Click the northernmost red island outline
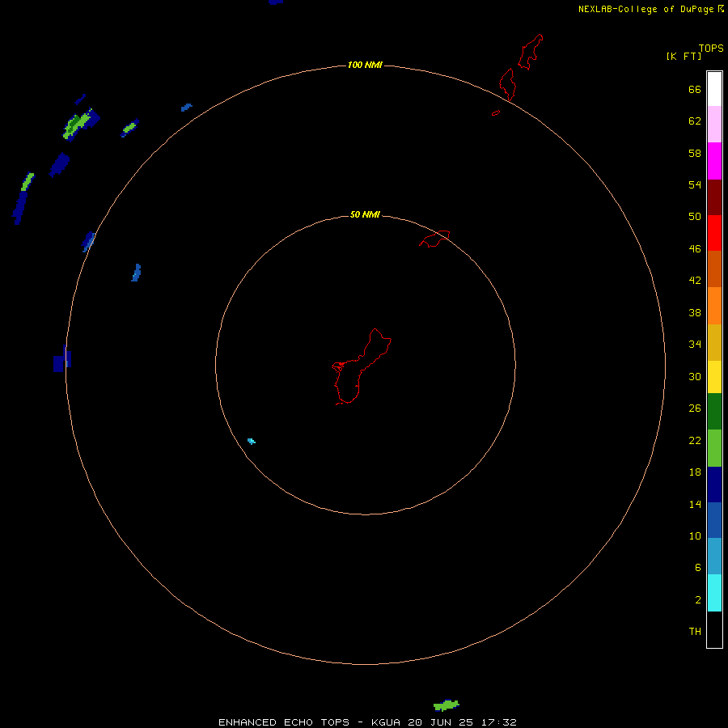Screen dimensions: 728x728 (530, 52)
